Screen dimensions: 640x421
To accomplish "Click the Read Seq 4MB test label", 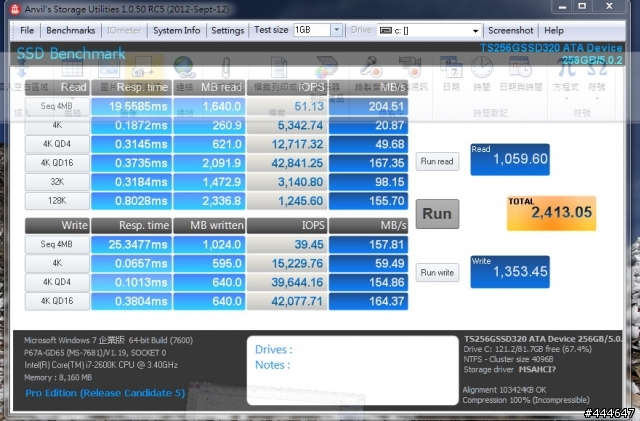I will (57, 106).
